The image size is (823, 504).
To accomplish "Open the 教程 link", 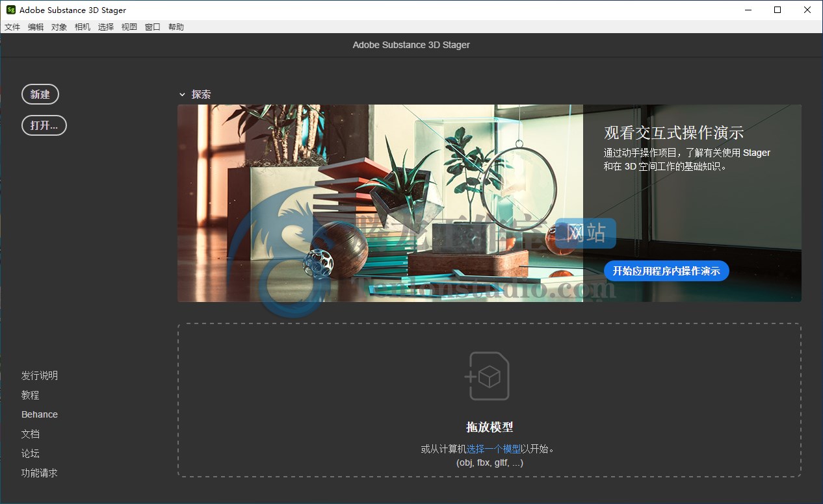I will tap(31, 395).
